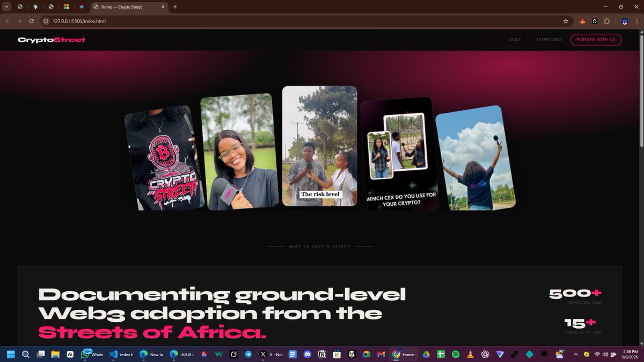Click the "15+" countries stat
644x362 pixels.
(x=580, y=323)
